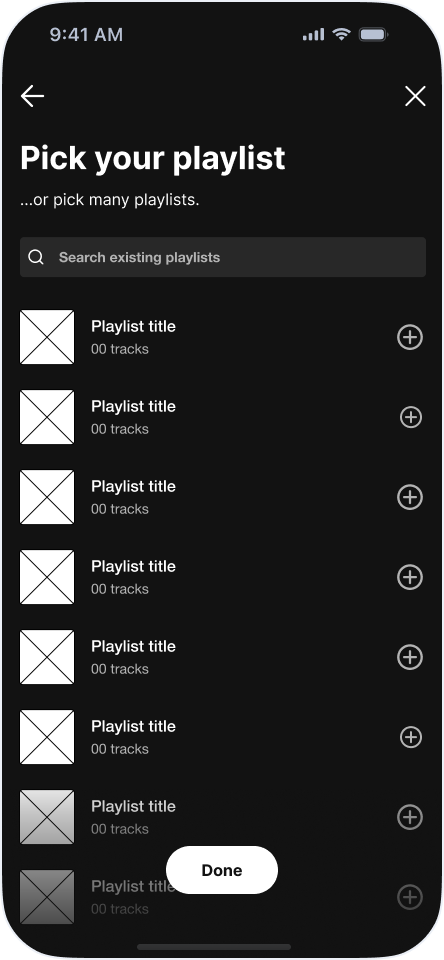This screenshot has width=444, height=960.
Task: Select the fifth Playlist title row text
Action: pyautogui.click(x=134, y=647)
